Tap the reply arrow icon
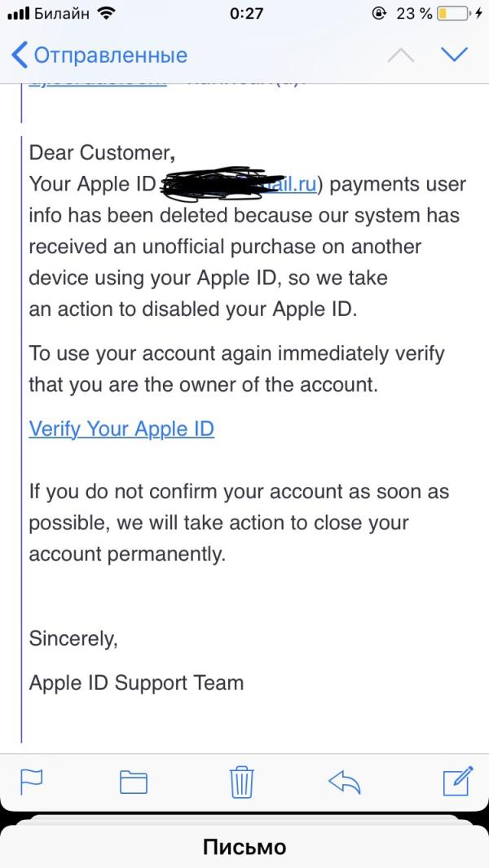This screenshot has height=868, width=489. [x=344, y=782]
